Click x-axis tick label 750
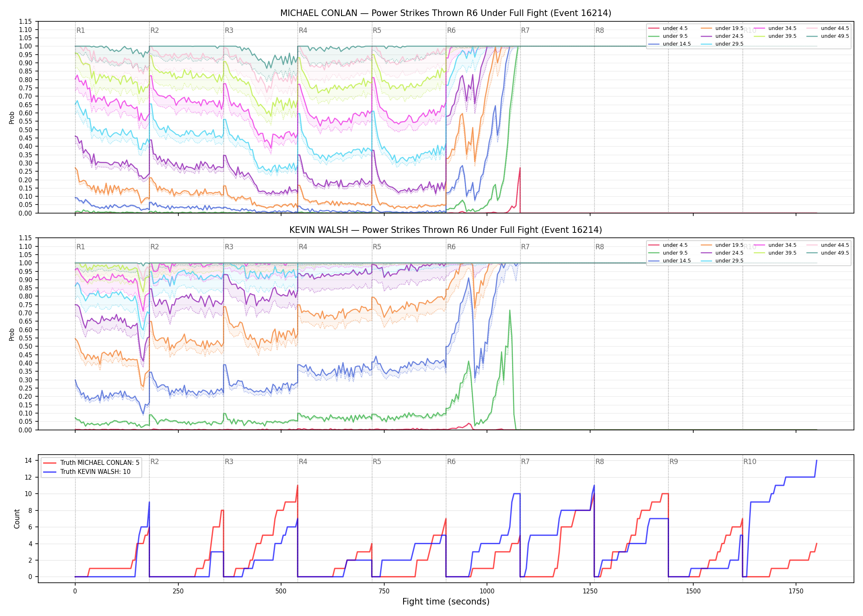 384,591
